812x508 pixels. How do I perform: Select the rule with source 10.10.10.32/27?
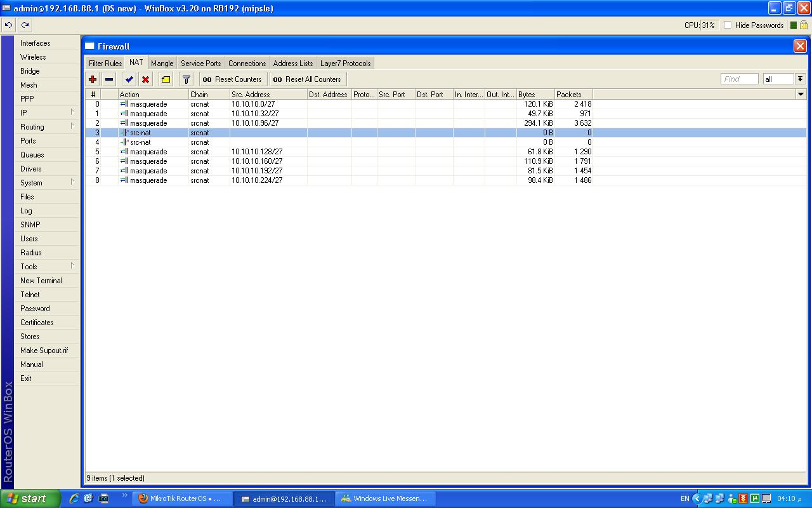(x=446, y=114)
